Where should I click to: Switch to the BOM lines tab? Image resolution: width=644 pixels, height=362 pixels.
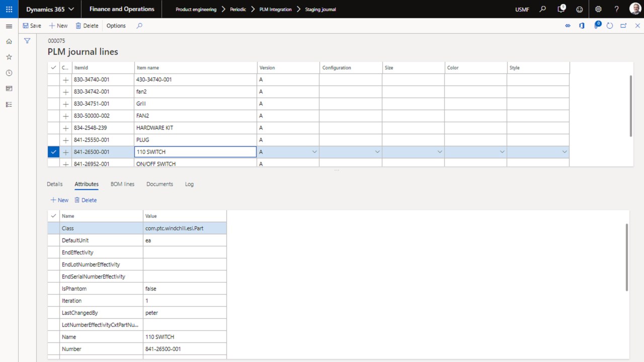click(123, 184)
